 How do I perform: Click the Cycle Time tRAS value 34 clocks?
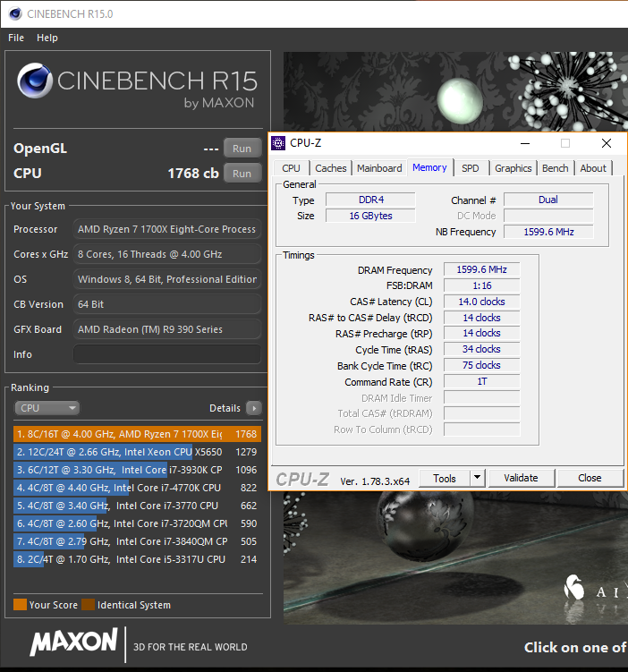click(x=482, y=349)
